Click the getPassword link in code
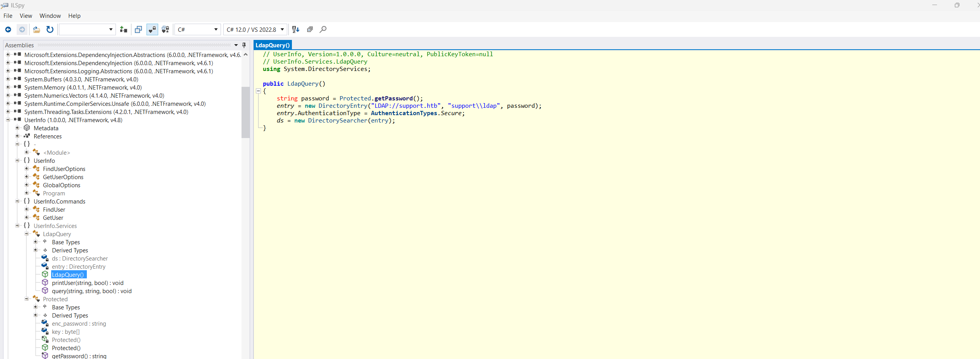 coord(393,98)
